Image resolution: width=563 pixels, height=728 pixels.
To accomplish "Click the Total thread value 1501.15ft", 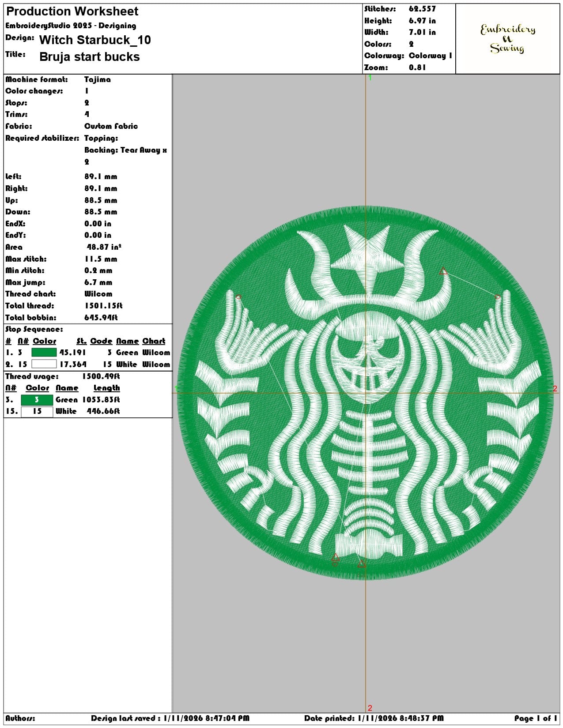I will point(104,306).
